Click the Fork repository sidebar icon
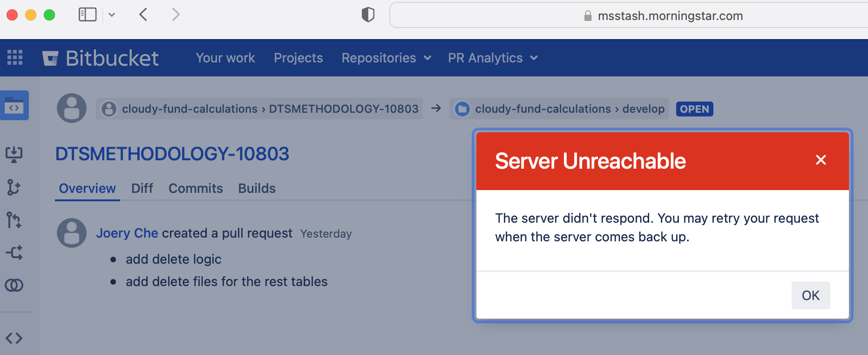 (14, 253)
